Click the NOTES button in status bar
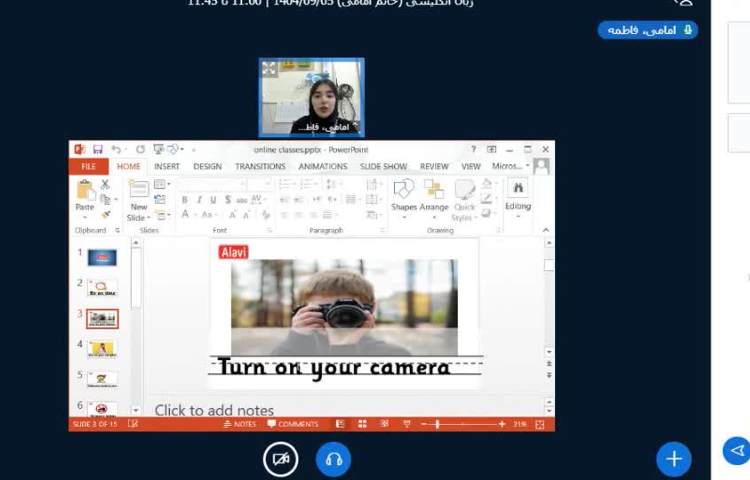This screenshot has height=480, width=750. tap(239, 424)
